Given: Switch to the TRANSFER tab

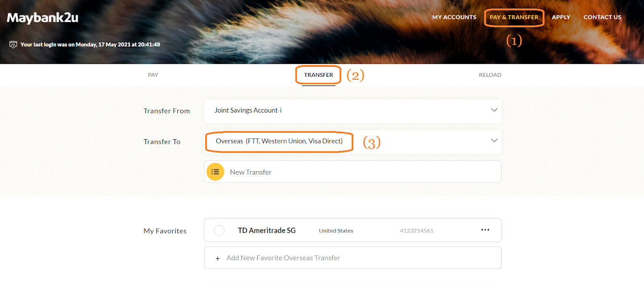Looking at the screenshot, I should pyautogui.click(x=318, y=75).
